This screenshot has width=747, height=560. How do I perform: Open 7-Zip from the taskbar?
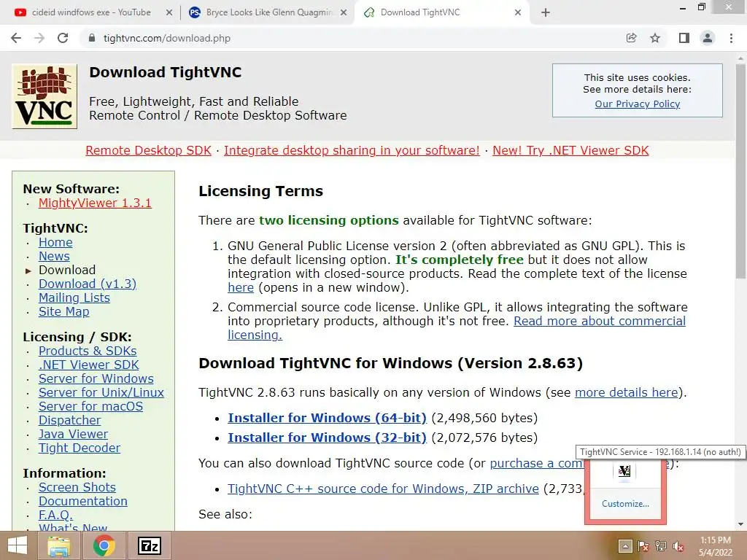point(149,545)
